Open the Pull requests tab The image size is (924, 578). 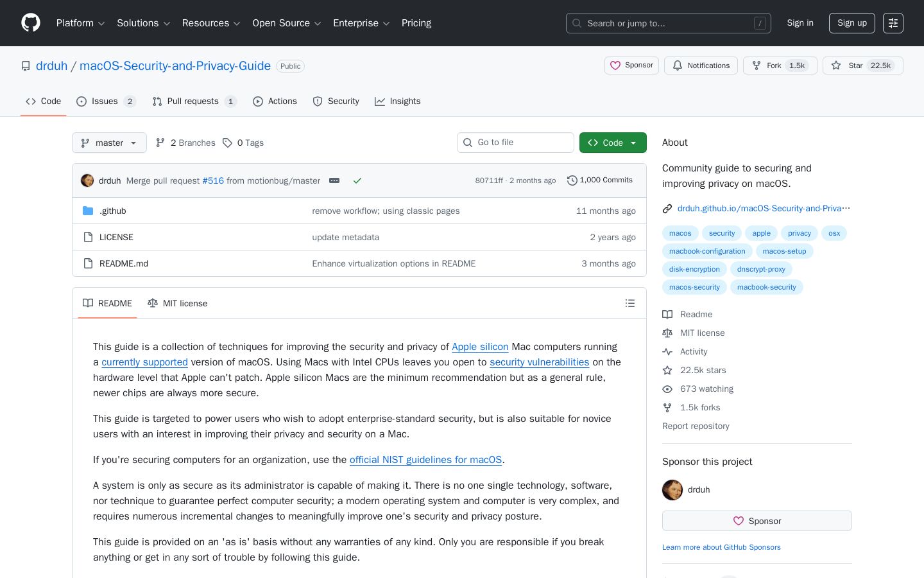[x=194, y=101]
